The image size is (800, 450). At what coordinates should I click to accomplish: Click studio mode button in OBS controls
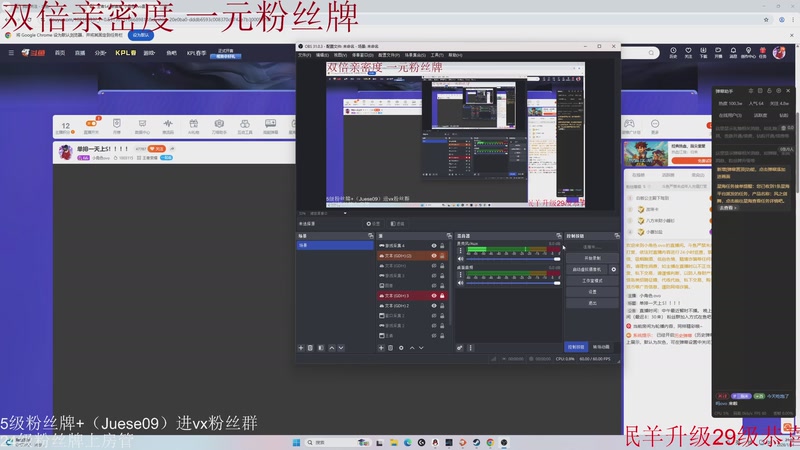[x=592, y=281]
